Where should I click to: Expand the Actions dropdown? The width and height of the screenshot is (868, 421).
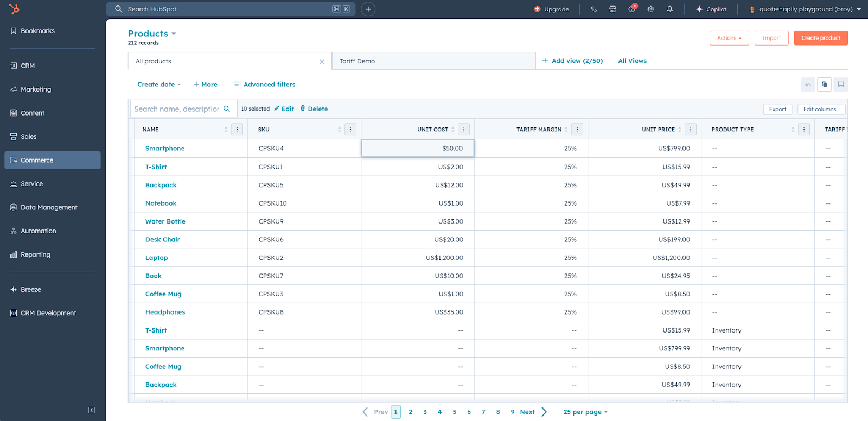[x=729, y=38]
